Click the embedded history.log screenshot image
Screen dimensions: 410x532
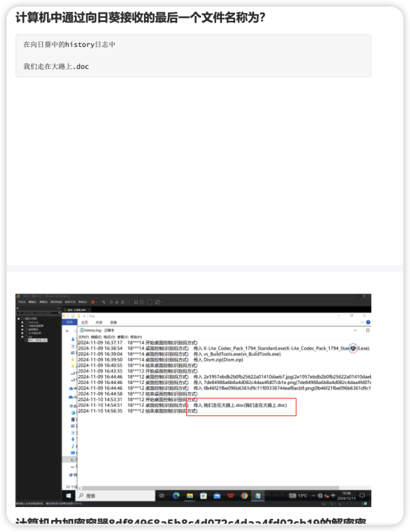point(193,398)
